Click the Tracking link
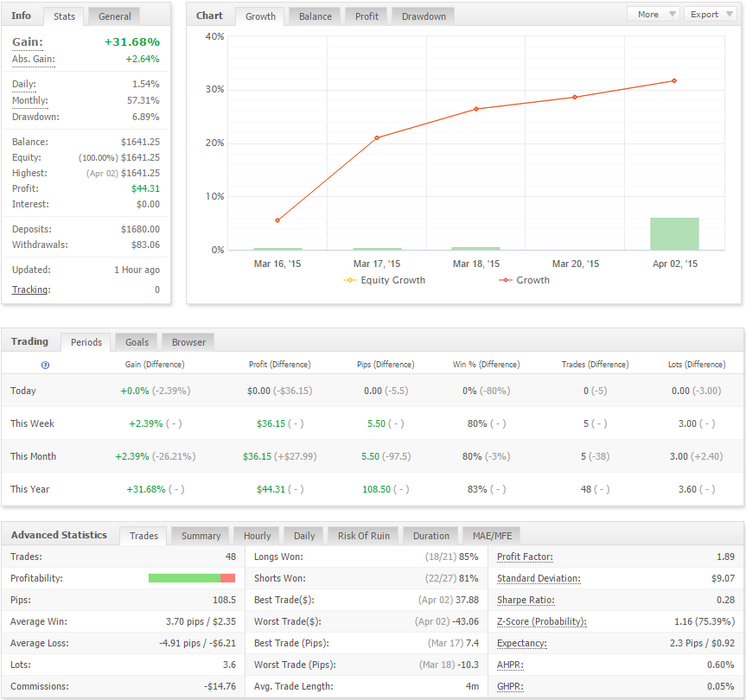The height and width of the screenshot is (700, 746). 31,290
